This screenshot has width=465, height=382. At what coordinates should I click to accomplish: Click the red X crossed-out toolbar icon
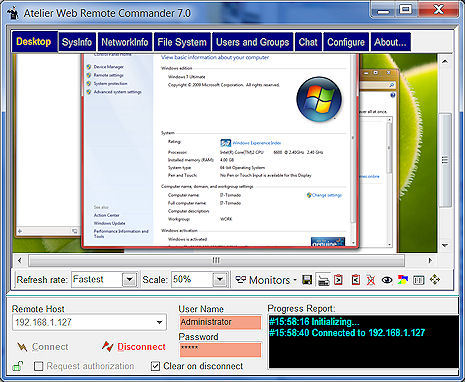point(371,280)
